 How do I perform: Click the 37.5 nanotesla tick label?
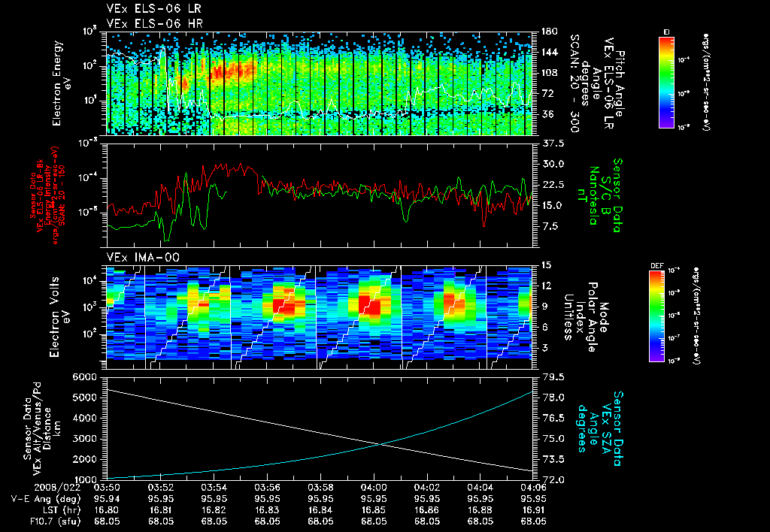[x=553, y=144]
